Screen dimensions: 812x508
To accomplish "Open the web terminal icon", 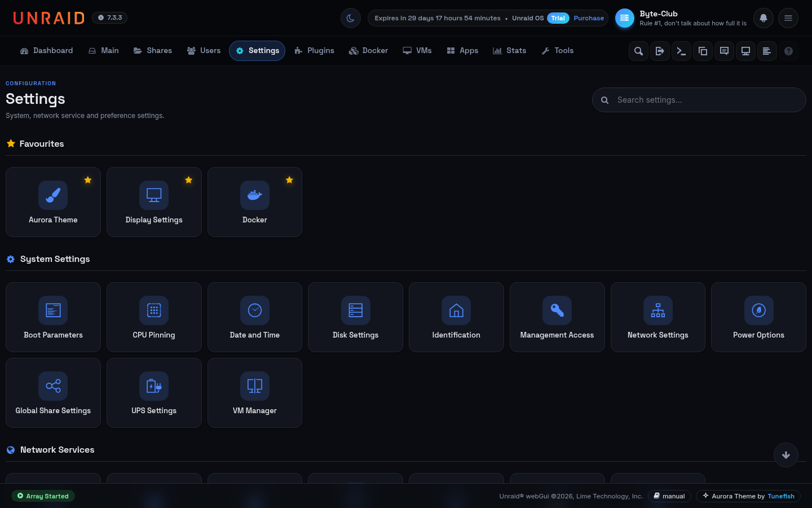I will pyautogui.click(x=681, y=51).
